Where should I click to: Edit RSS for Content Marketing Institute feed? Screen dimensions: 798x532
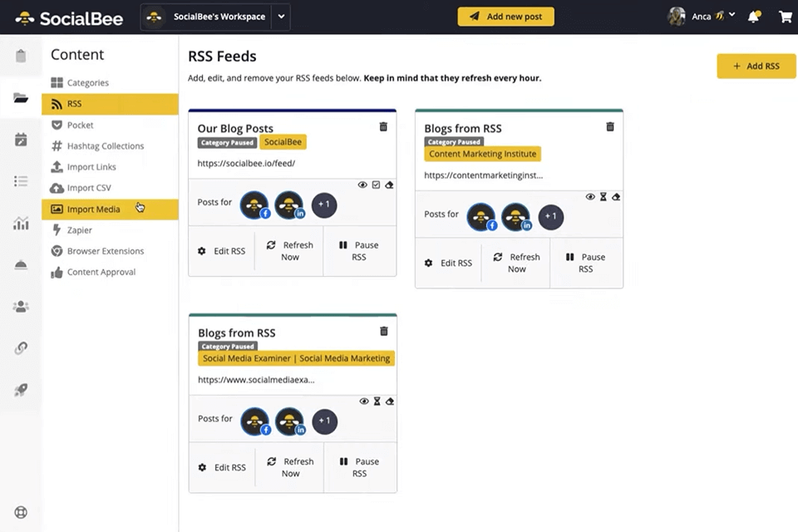pyautogui.click(x=448, y=264)
